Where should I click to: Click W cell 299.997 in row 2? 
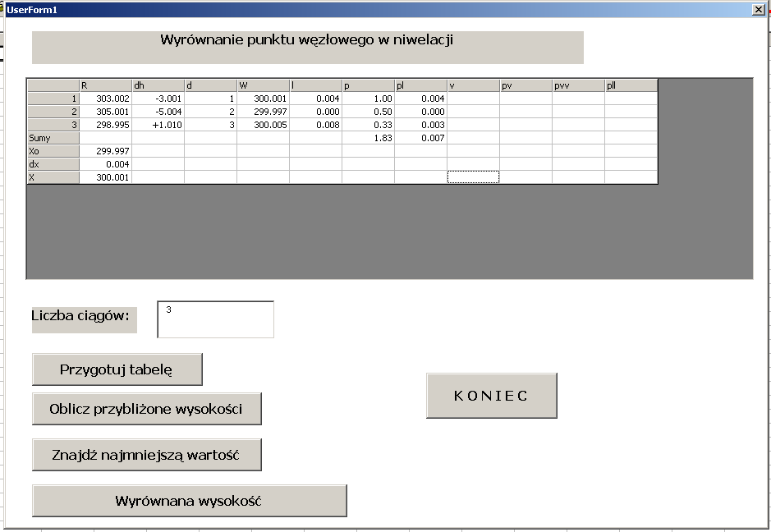264,112
